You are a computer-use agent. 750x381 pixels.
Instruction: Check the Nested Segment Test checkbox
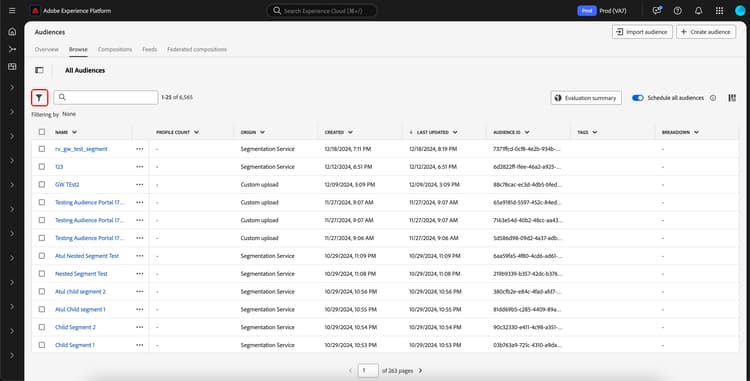coord(42,273)
